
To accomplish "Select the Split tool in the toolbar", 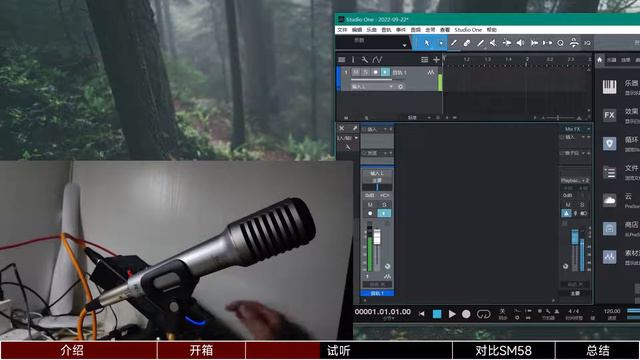I will pyautogui.click(x=453, y=43).
